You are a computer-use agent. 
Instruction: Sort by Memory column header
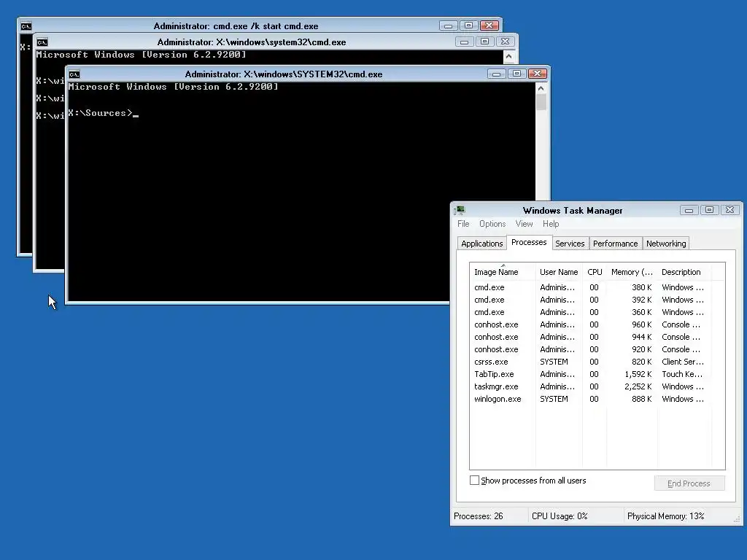click(x=632, y=272)
